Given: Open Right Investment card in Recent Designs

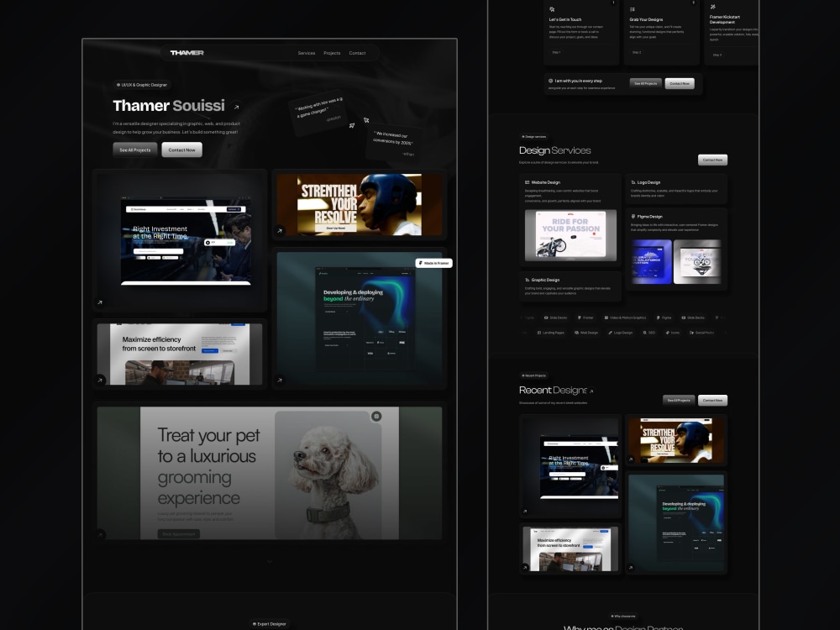Looking at the screenshot, I should [x=570, y=465].
